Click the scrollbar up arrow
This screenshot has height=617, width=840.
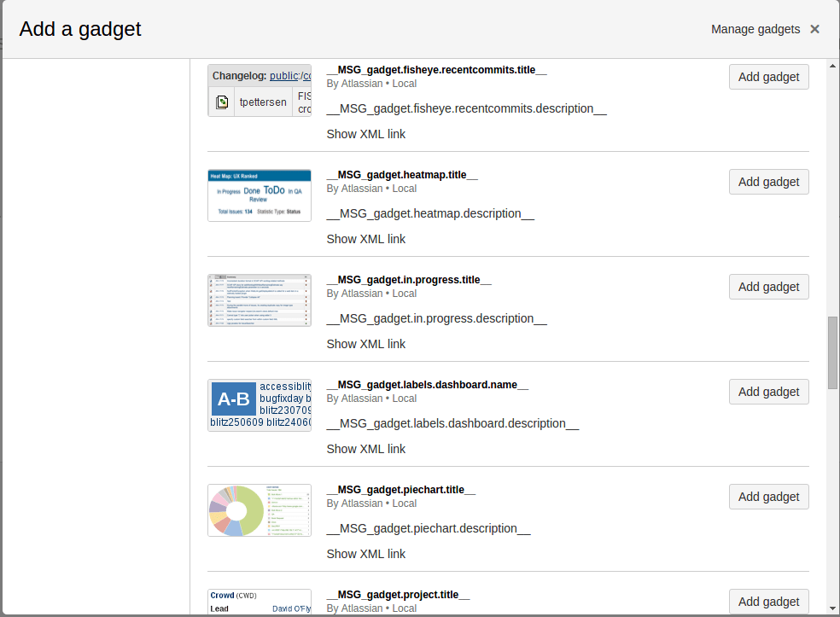832,67
